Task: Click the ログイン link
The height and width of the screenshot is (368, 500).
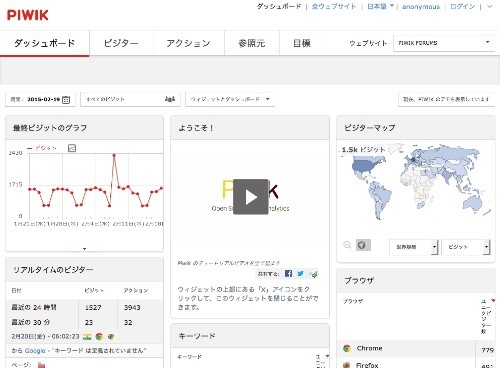Action: (462, 6)
